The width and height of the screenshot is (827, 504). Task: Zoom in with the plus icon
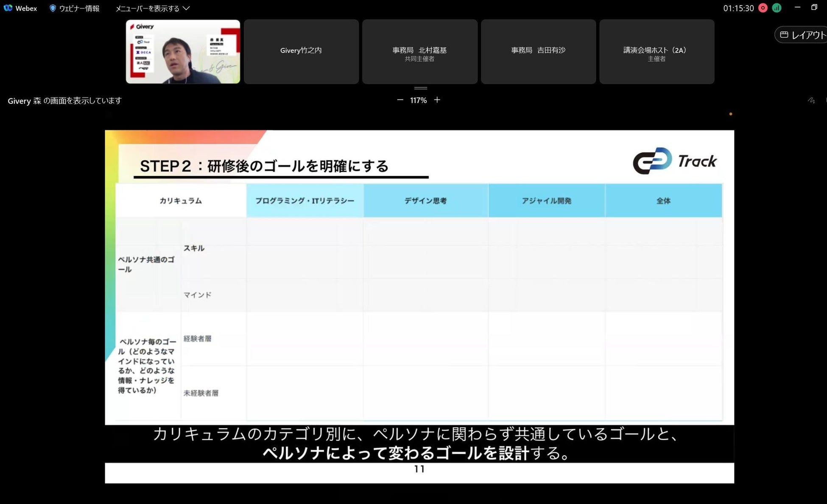pyautogui.click(x=437, y=100)
